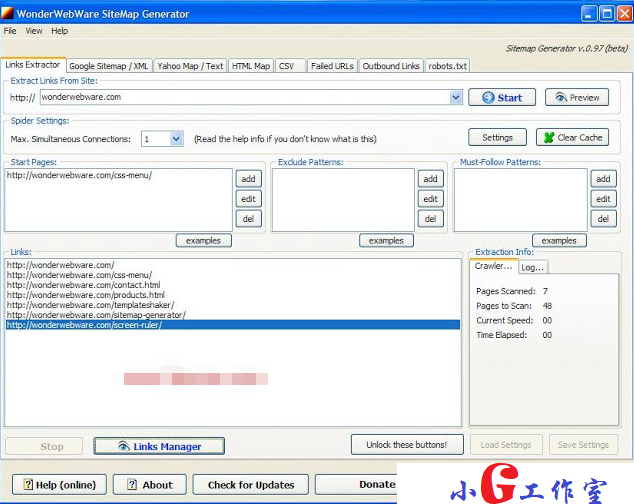Switch to HTML Map tab

pyautogui.click(x=251, y=66)
